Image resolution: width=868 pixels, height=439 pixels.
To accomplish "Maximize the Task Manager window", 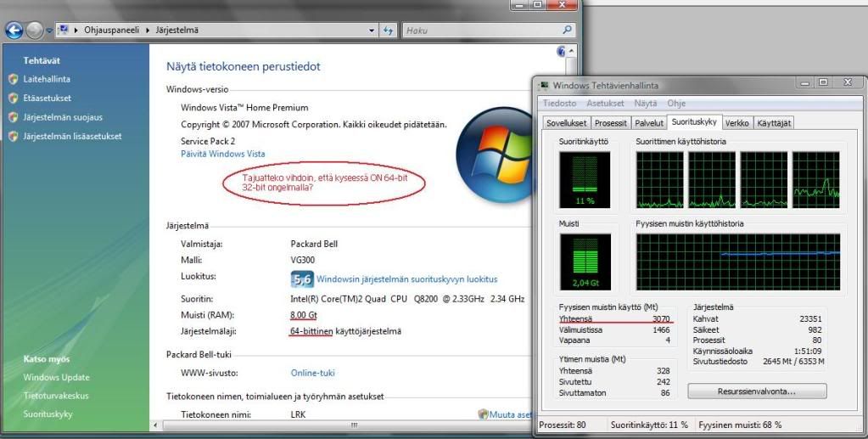I will pos(823,83).
